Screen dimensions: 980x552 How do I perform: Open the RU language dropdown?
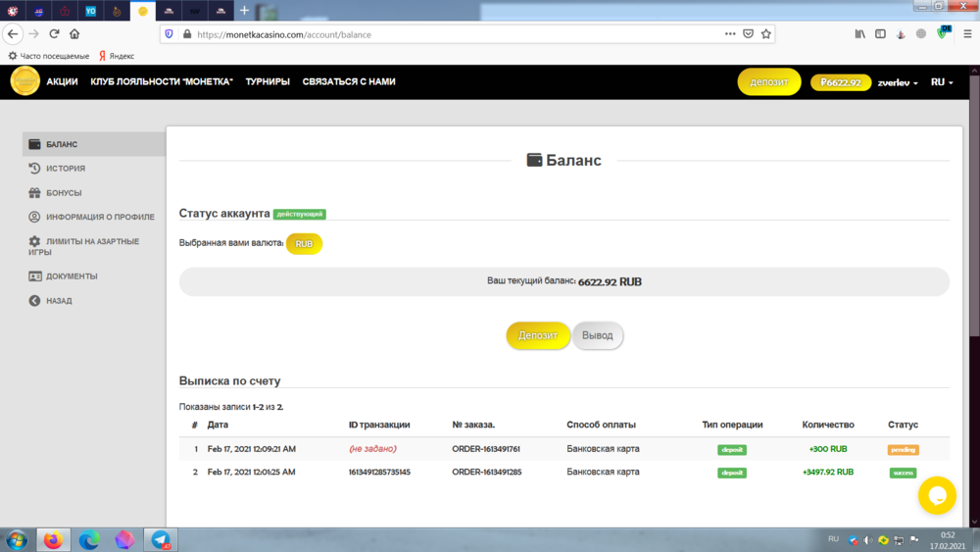[x=942, y=82]
